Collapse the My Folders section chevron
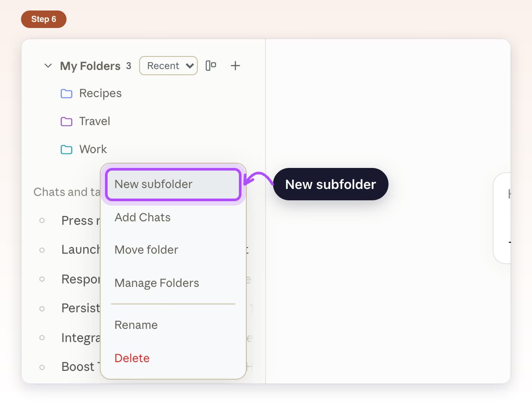 coord(48,66)
